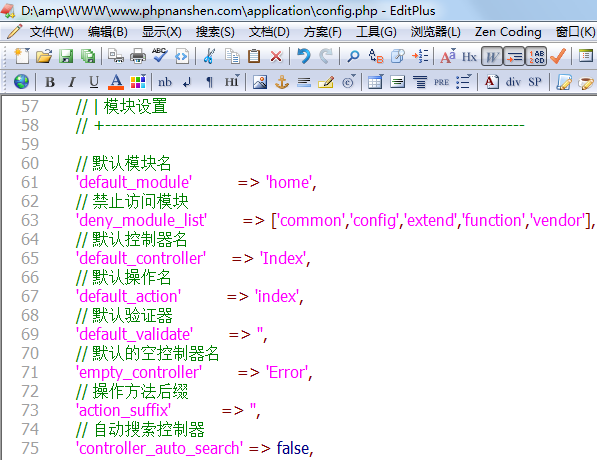Insert span tag (SP)
Viewport: 597px width, 460px height.
click(535, 81)
